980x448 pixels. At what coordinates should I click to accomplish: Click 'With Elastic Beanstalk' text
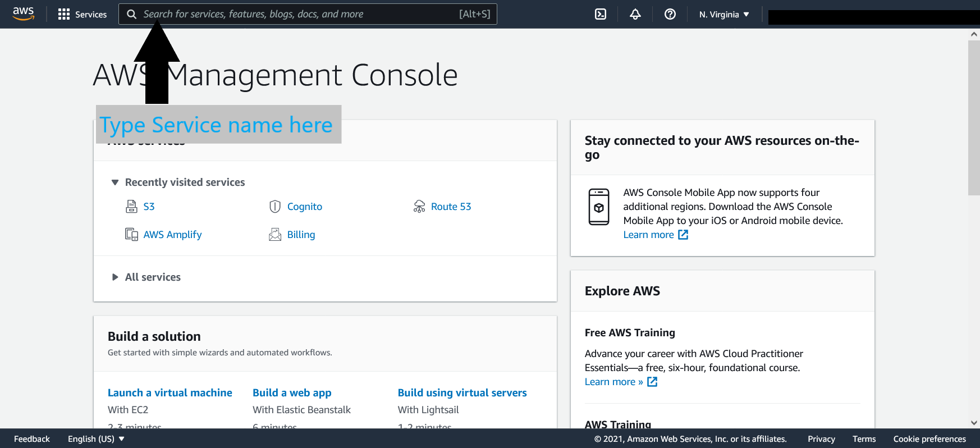[301, 410]
